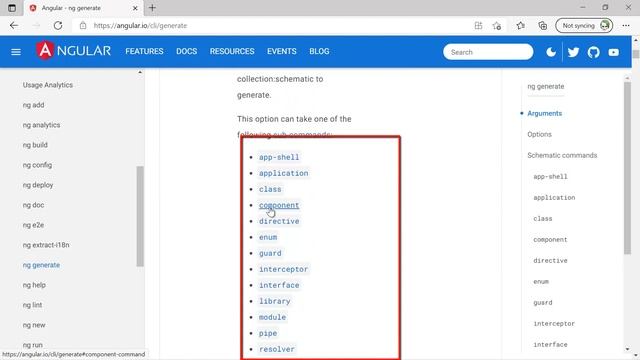Viewport: 640px width, 360px height.
Task: Open the RESOURCES menu item
Action: point(232,51)
